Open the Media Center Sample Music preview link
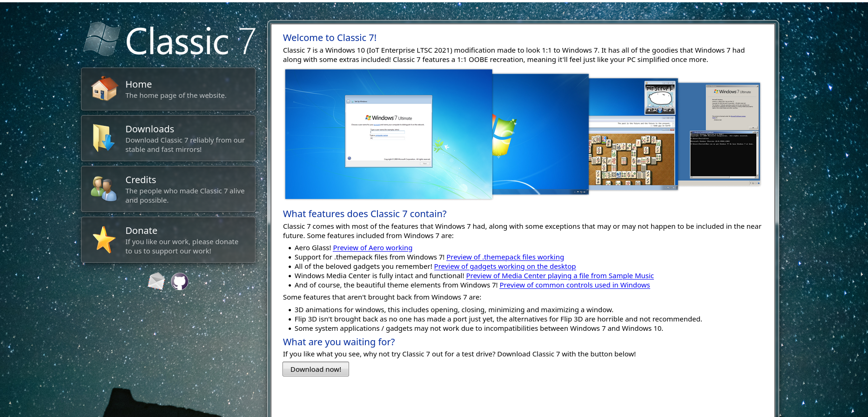Image resolution: width=868 pixels, height=417 pixels. [x=559, y=276]
